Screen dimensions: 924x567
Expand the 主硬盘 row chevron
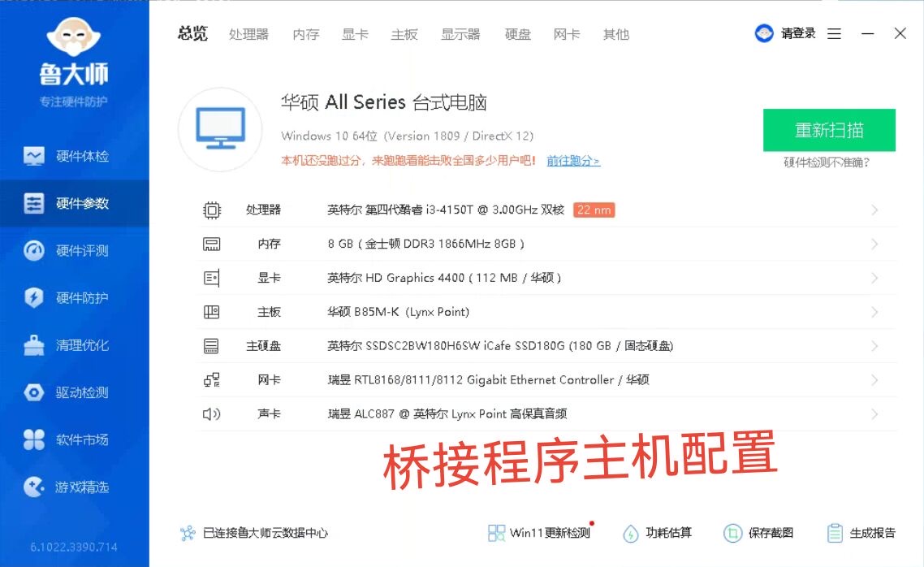click(874, 346)
